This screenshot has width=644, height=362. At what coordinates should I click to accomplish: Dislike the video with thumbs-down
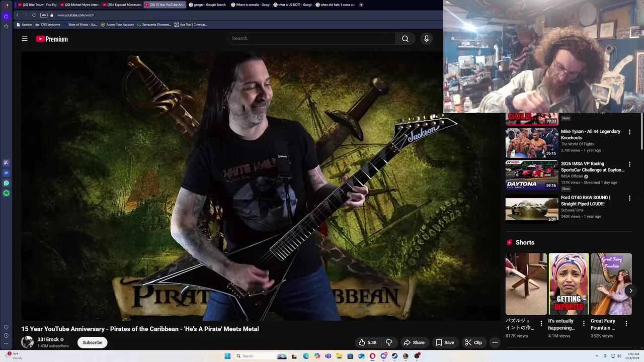click(x=389, y=342)
